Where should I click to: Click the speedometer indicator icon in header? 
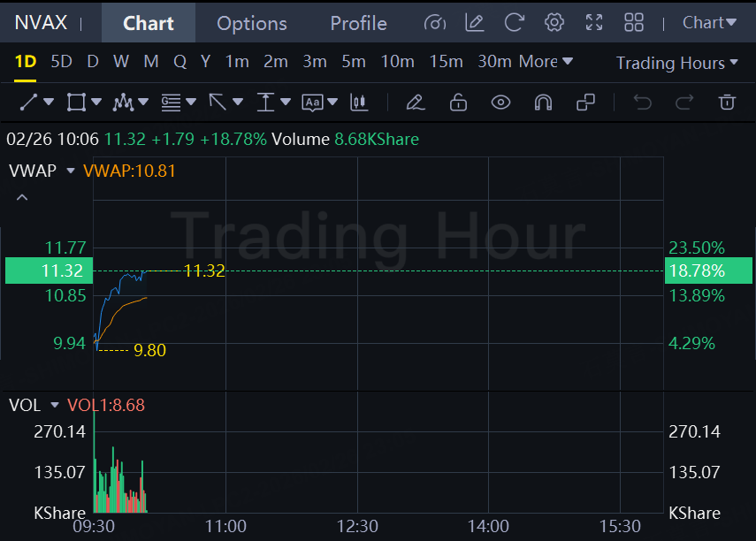tap(434, 23)
